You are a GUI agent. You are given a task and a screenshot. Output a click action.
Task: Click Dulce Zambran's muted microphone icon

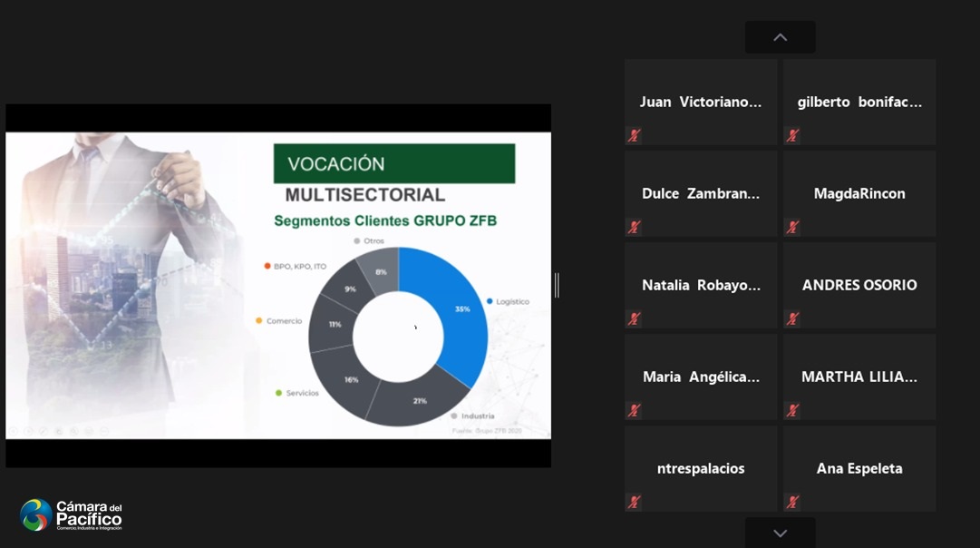(635, 227)
